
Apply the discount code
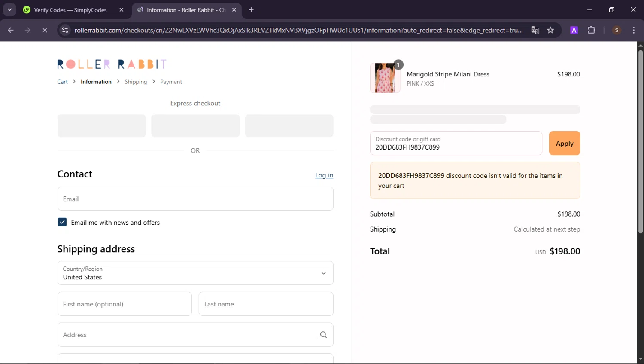(565, 143)
